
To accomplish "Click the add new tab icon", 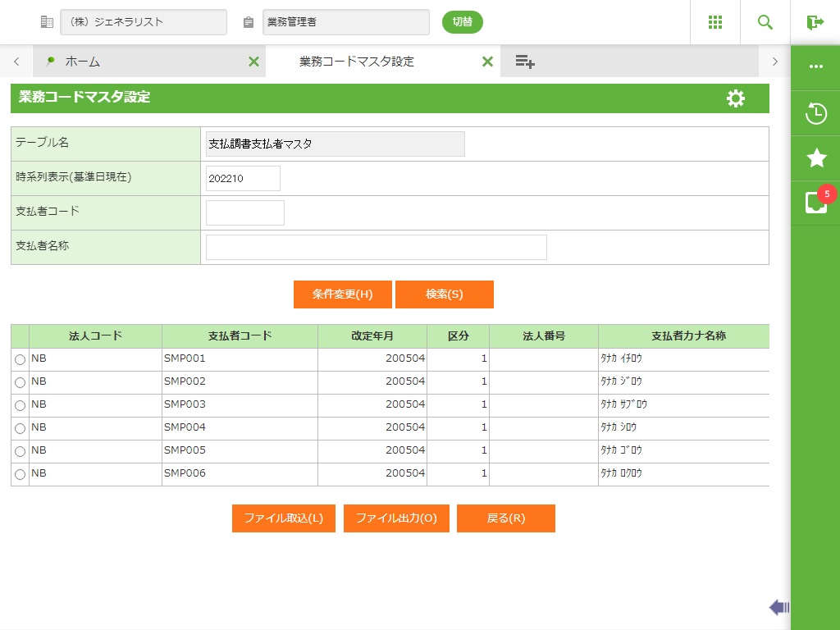I will [525, 62].
